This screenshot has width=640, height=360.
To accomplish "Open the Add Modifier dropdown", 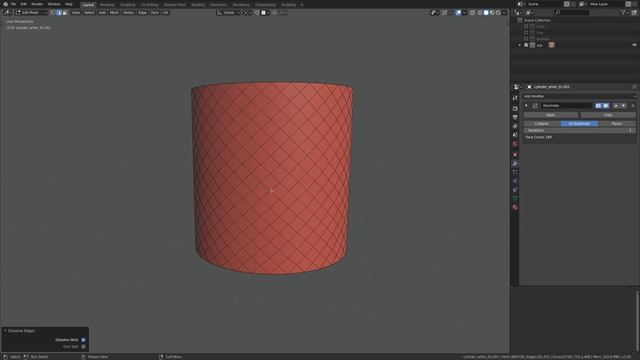I will (579, 96).
